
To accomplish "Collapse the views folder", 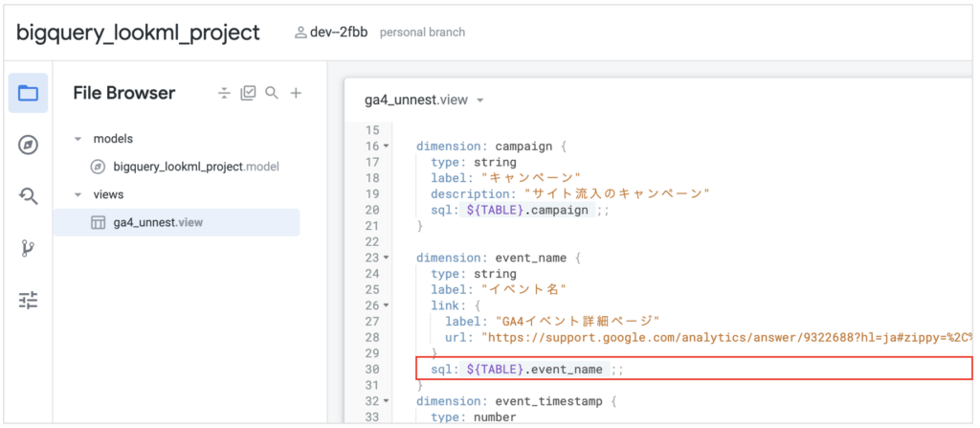I will click(78, 194).
